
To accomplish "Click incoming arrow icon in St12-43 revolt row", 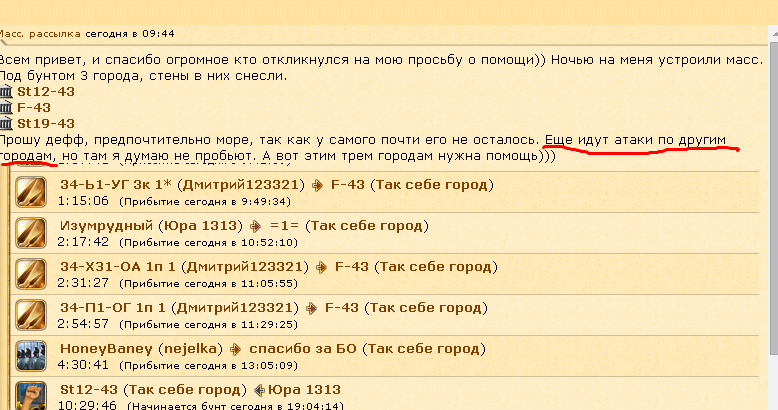I will [x=259, y=390].
